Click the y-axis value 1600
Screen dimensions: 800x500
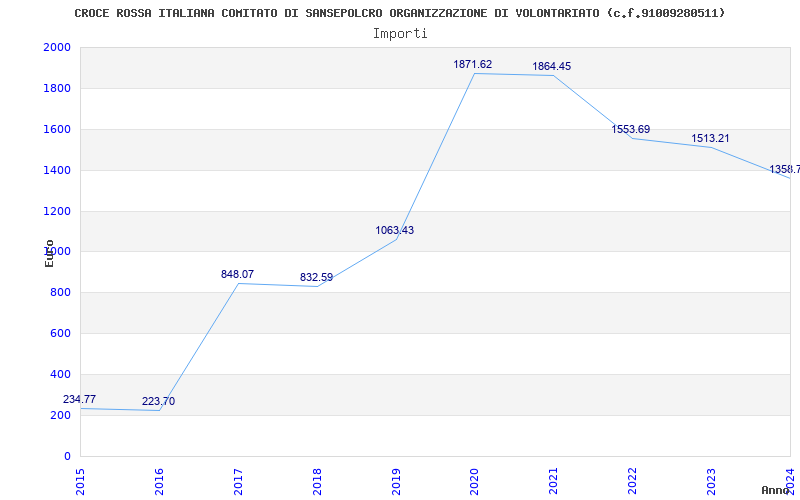(57, 129)
